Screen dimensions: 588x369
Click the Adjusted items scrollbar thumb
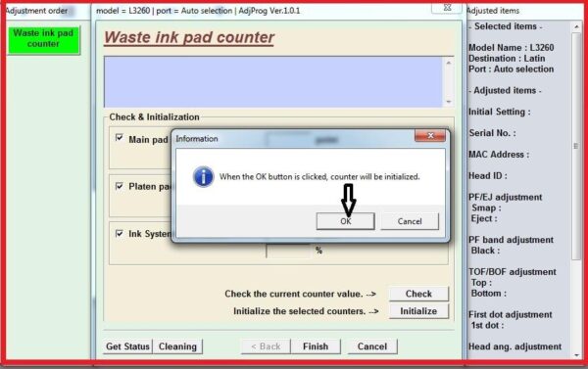(x=576, y=146)
